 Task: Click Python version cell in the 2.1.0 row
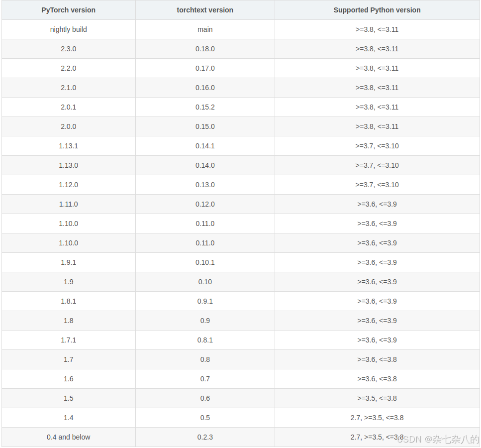[377, 88]
